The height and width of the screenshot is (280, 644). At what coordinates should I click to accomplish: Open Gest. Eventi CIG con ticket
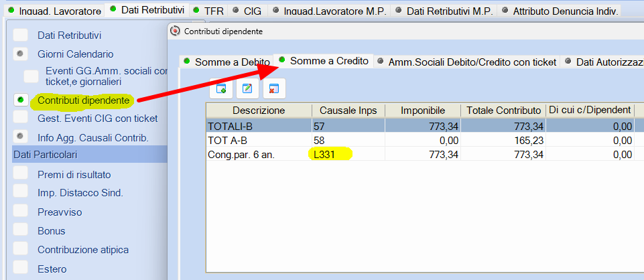tap(98, 119)
